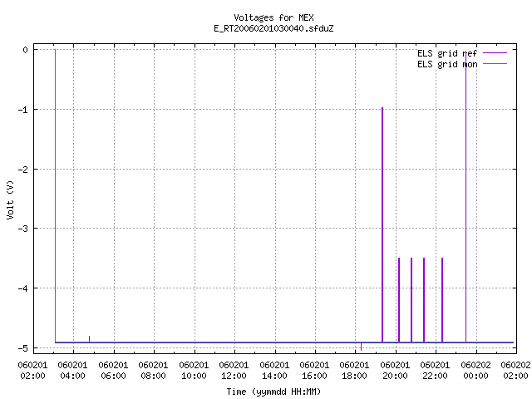Screen dimensions: 532x399
Task: Click the x-axis label 060201 04:00
Action: [72, 371]
